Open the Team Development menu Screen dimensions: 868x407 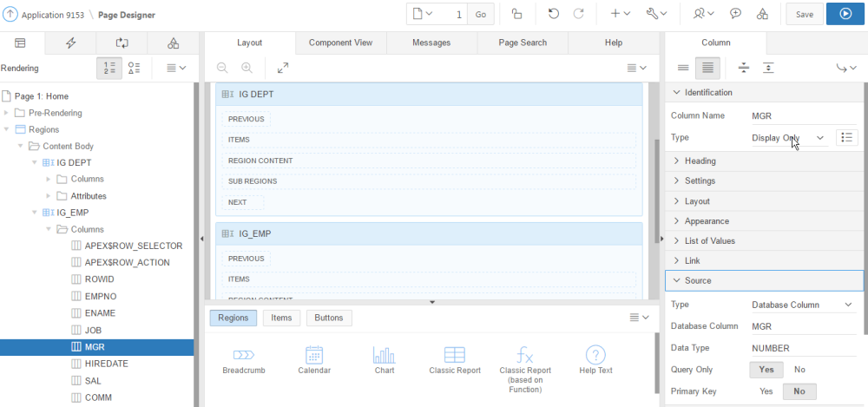[x=704, y=15]
